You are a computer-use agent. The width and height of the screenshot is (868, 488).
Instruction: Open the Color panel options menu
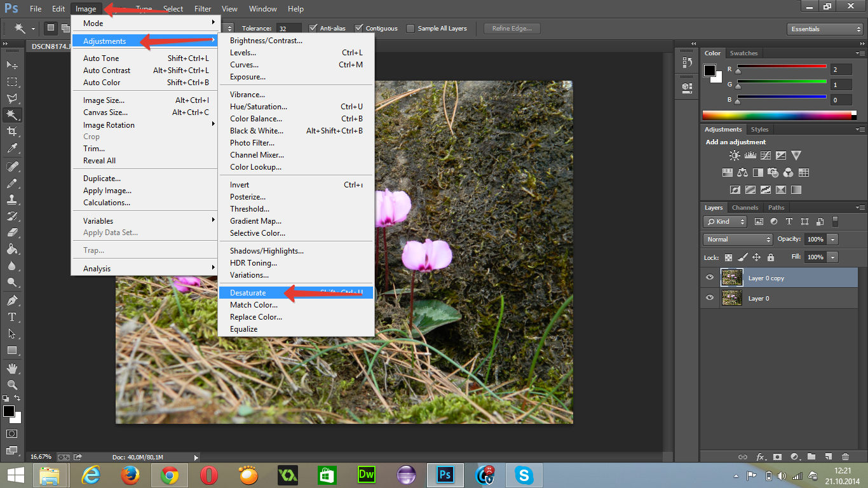860,53
